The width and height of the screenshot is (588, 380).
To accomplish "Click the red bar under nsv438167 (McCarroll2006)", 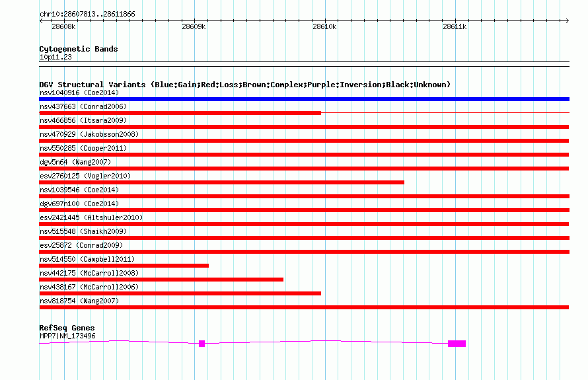I will (180, 293).
